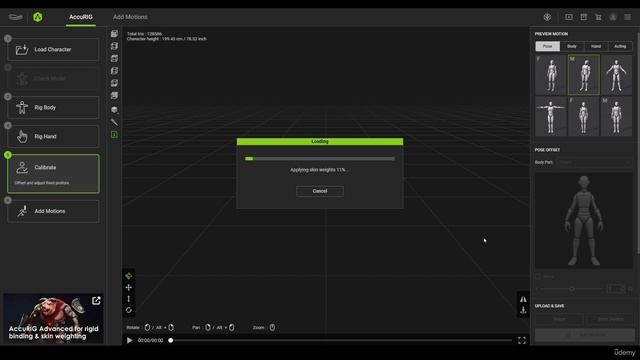The width and height of the screenshot is (640, 360).
Task: Click the Add Motions step button in sidebar
Action: pos(53,211)
